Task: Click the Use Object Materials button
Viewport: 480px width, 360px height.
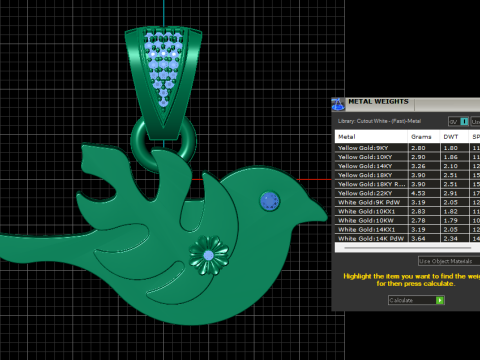Action: 449,261
